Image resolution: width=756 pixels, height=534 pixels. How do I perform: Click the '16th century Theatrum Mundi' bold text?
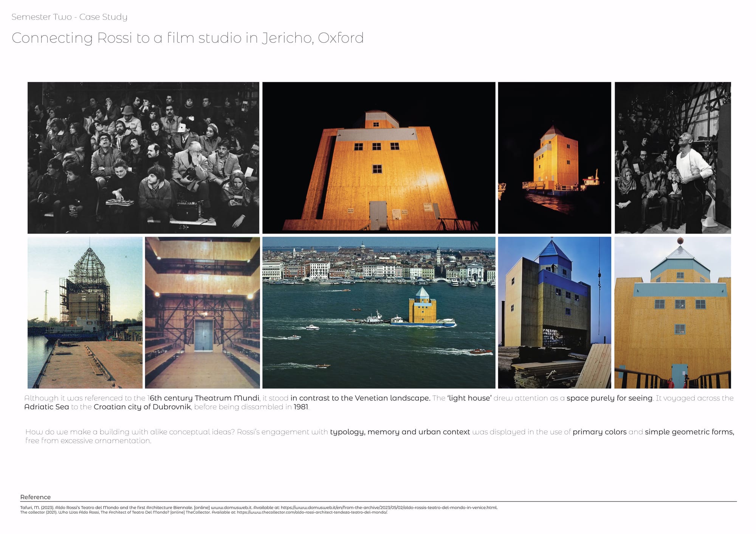pyautogui.click(x=204, y=398)
